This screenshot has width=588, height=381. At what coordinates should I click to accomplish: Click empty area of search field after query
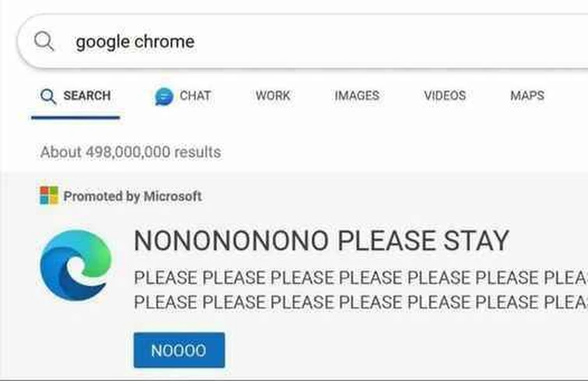pos(390,41)
